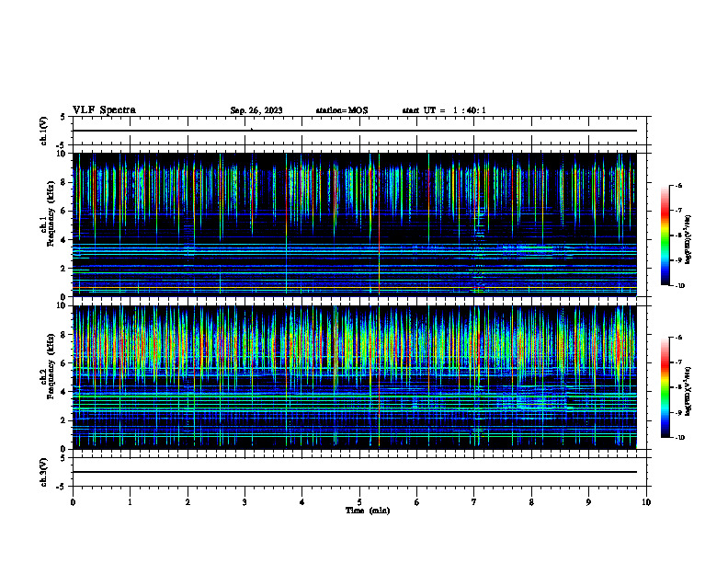Click the ch.3 voltage waveform trace
The height and width of the screenshot is (563, 728).
tap(354, 472)
